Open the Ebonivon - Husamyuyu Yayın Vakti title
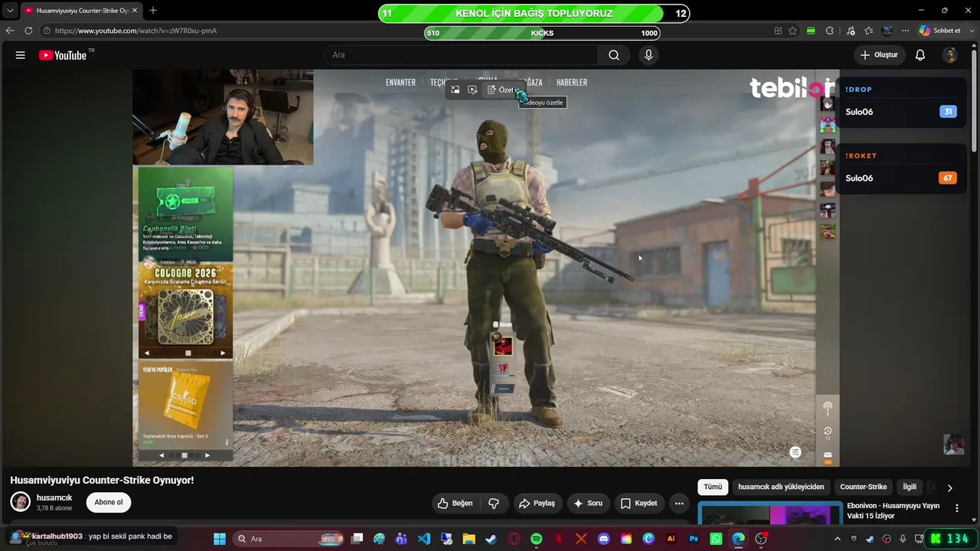 [893, 510]
